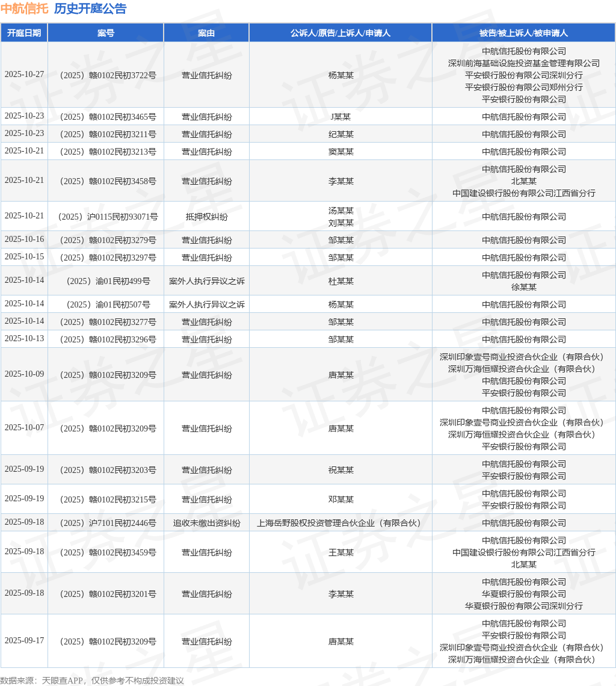Select the 案号 column header
616x686 pixels.
pyautogui.click(x=106, y=33)
